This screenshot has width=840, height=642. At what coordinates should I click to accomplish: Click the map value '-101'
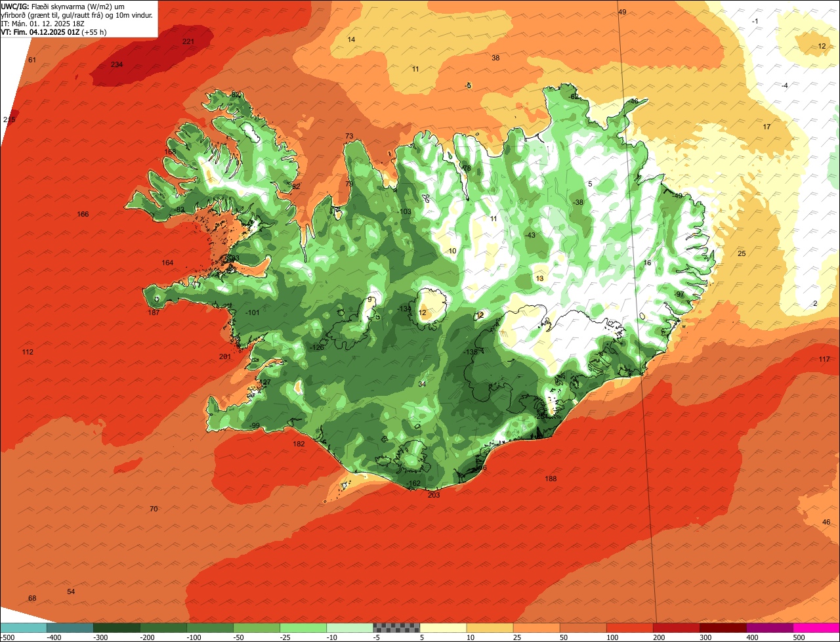coord(252,312)
